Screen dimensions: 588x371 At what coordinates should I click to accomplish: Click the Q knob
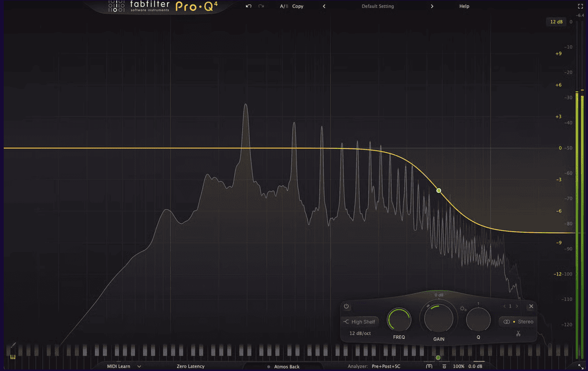pyautogui.click(x=478, y=320)
